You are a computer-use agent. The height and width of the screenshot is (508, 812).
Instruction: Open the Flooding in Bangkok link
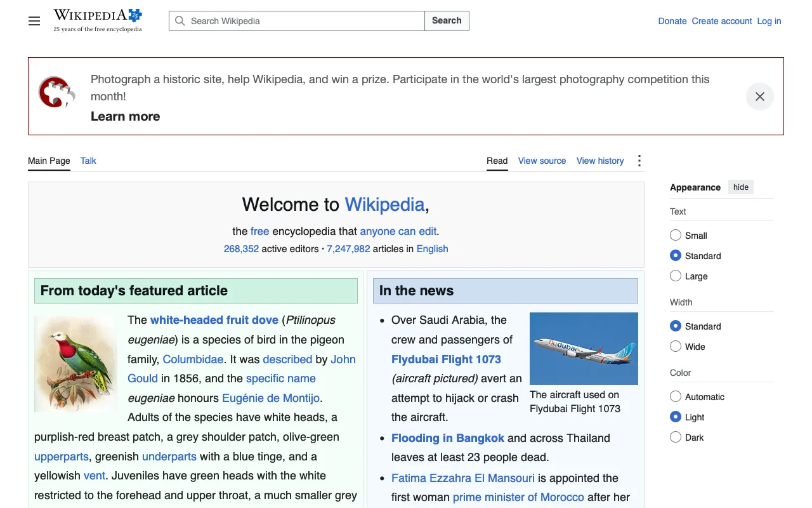coord(448,438)
